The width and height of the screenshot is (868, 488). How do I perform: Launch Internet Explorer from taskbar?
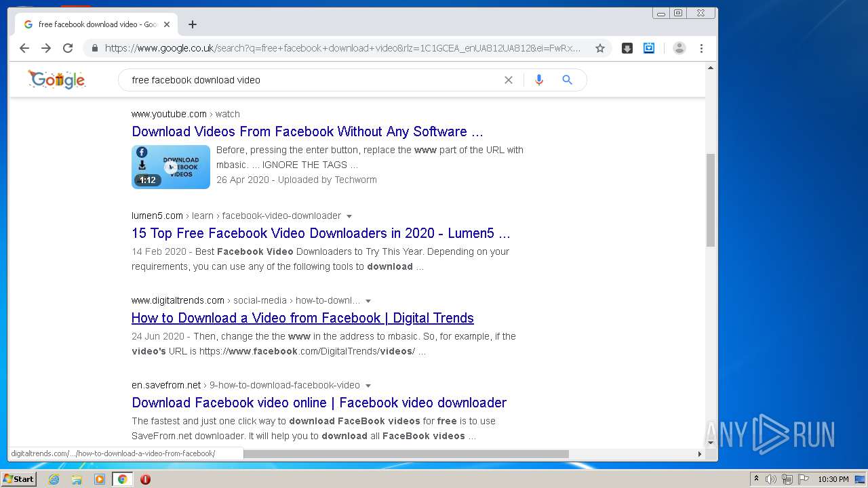(54, 479)
